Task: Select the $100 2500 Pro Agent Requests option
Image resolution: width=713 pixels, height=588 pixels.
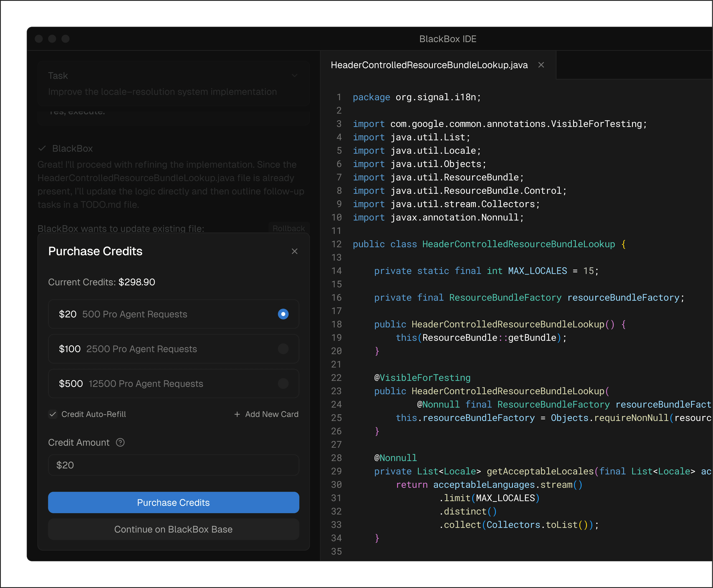Action: coord(283,349)
